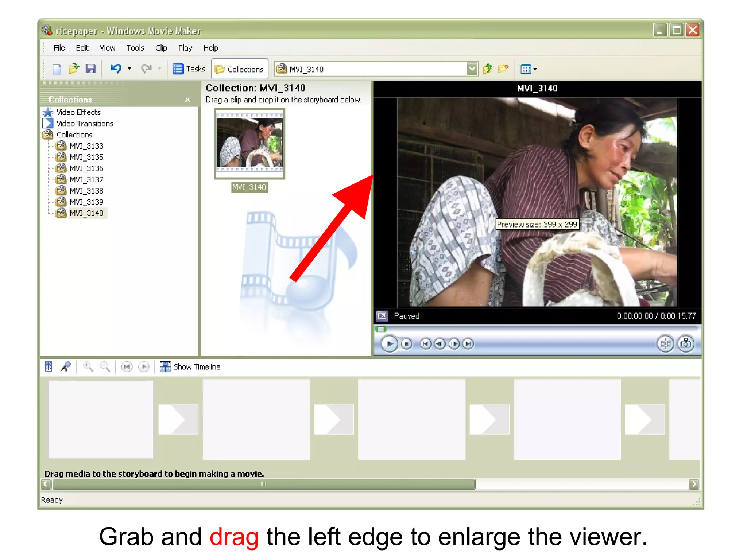Take a picture from the preview

coord(686,343)
